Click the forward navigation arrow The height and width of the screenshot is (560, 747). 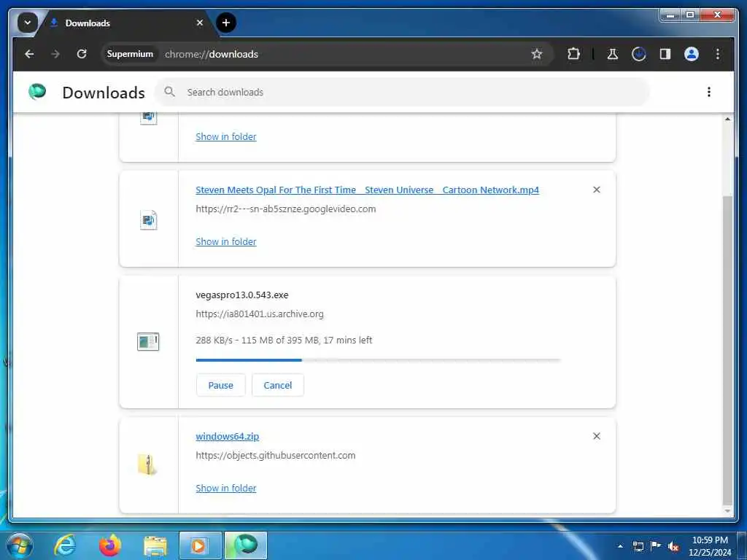click(x=55, y=54)
